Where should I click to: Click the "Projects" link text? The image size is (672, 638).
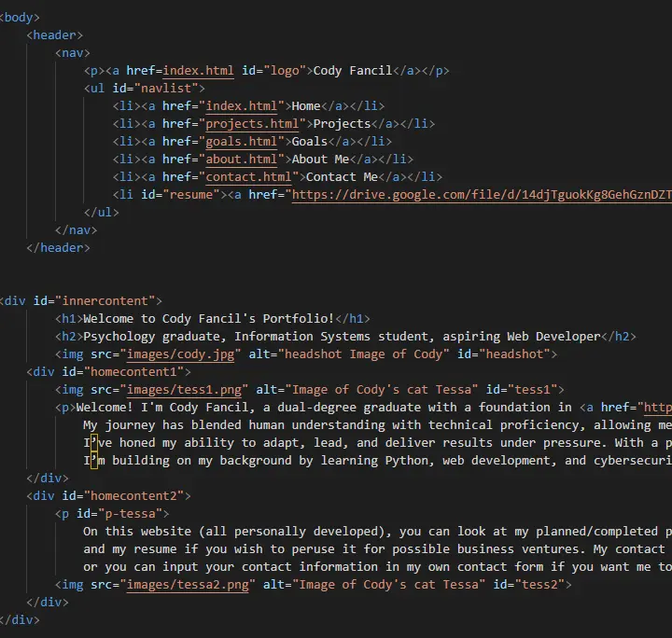(x=342, y=124)
